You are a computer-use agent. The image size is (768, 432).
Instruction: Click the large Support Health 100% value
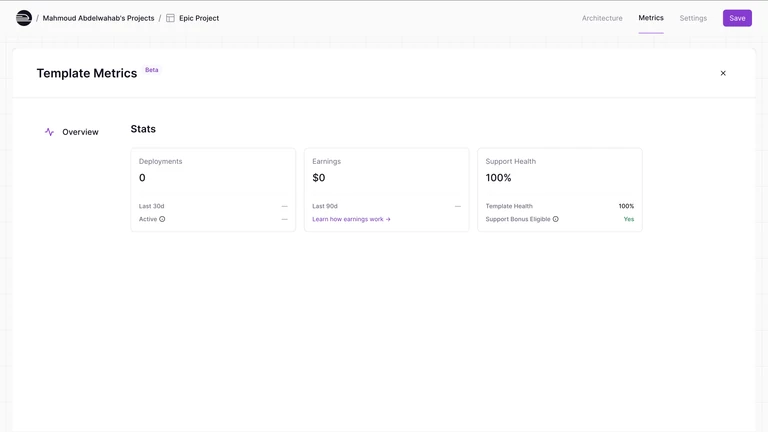(498, 177)
